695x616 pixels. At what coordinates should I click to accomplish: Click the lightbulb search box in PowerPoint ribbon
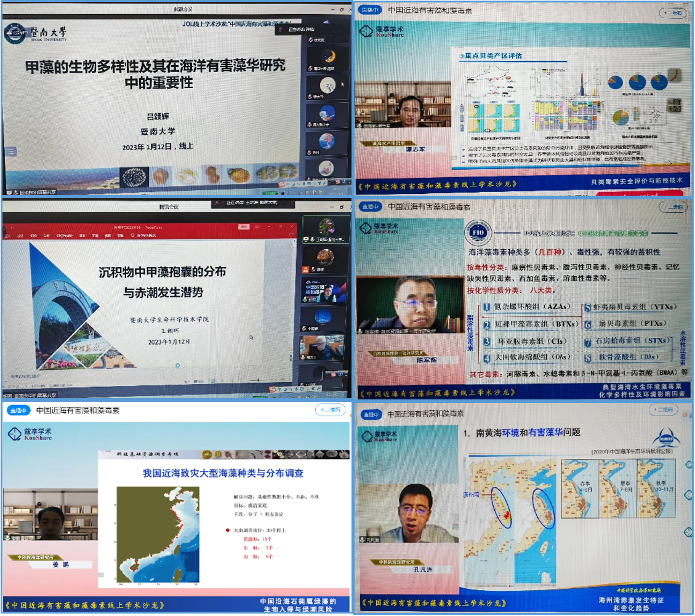pyautogui.click(x=144, y=235)
